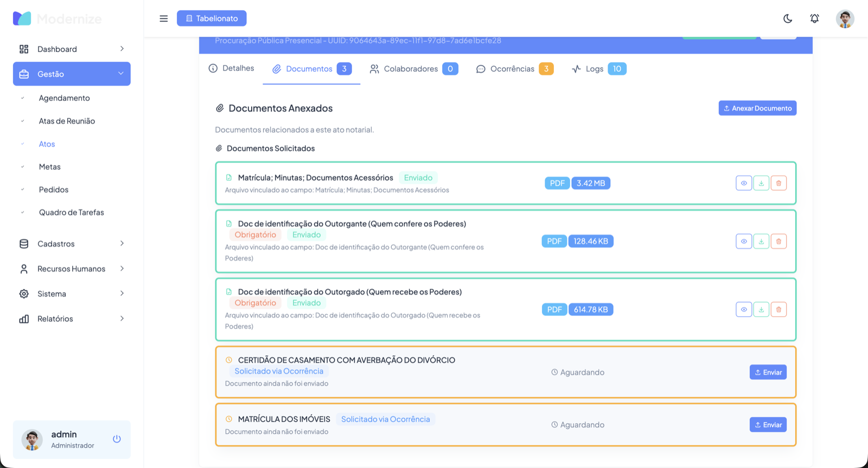Click the Recursos Humanos person icon
This screenshot has width=868, height=468.
(24, 268)
